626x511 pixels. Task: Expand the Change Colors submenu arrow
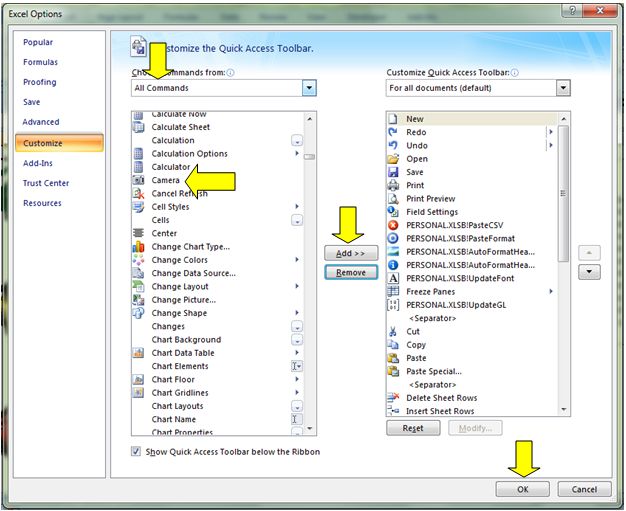click(x=297, y=259)
